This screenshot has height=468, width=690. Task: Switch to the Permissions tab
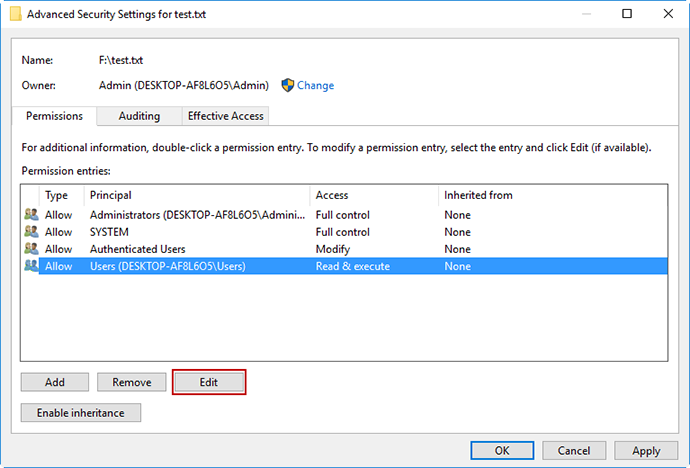(x=55, y=116)
